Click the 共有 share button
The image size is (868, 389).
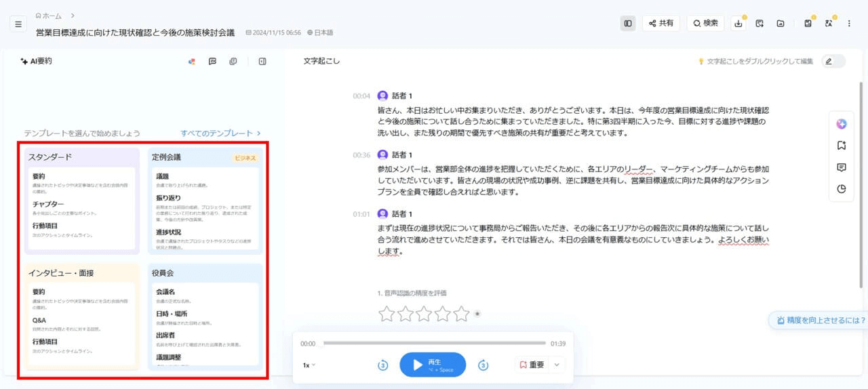661,23
